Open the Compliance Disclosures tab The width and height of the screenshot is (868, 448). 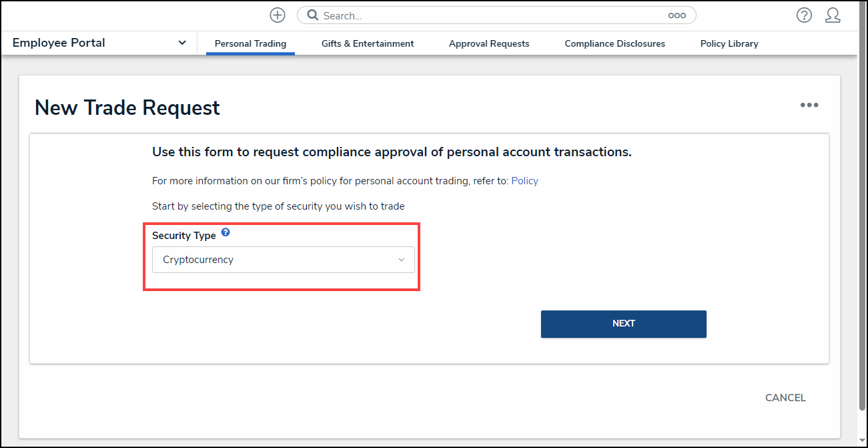pyautogui.click(x=614, y=43)
